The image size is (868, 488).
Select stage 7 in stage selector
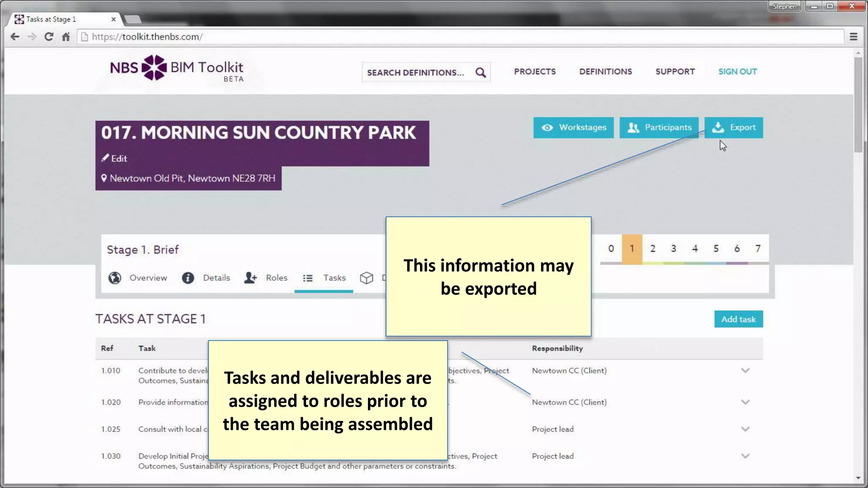[758, 249]
